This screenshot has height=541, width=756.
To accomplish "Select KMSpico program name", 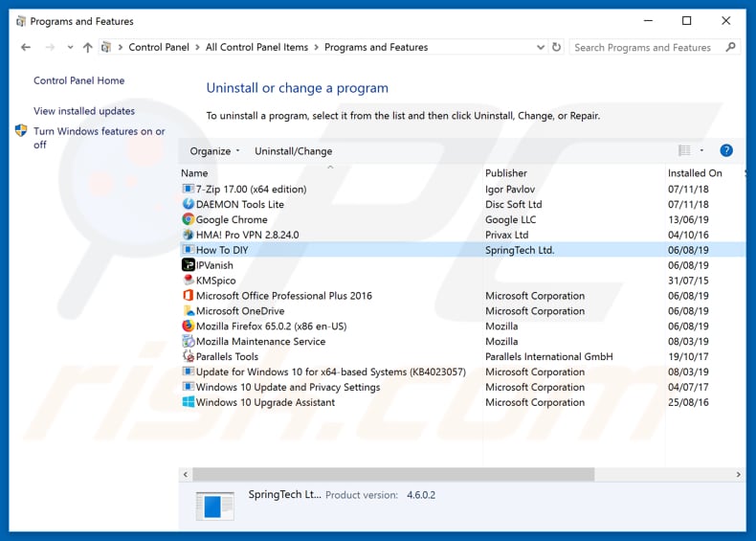I will tap(215, 281).
